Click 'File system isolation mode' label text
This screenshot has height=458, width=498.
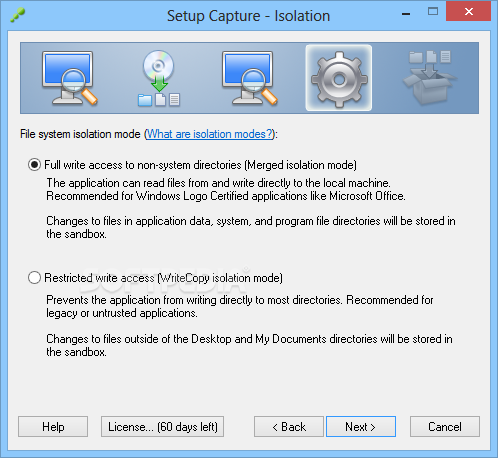pyautogui.click(x=80, y=134)
